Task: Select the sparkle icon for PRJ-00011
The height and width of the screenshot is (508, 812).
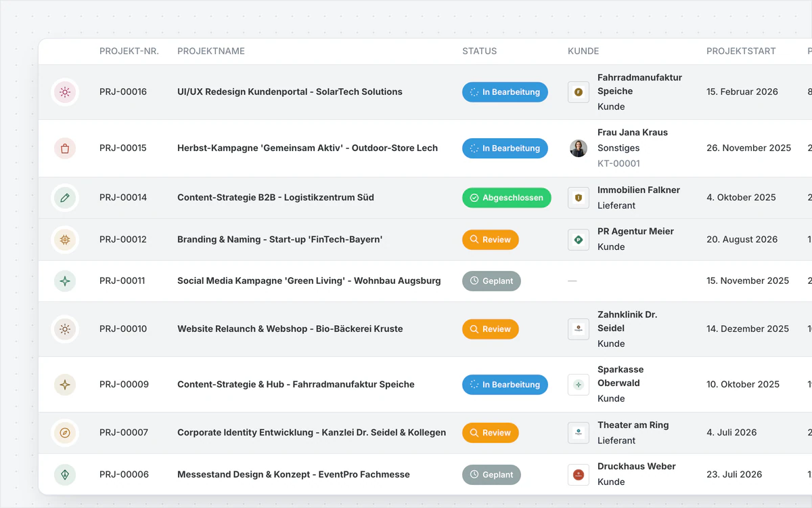Action: click(65, 281)
